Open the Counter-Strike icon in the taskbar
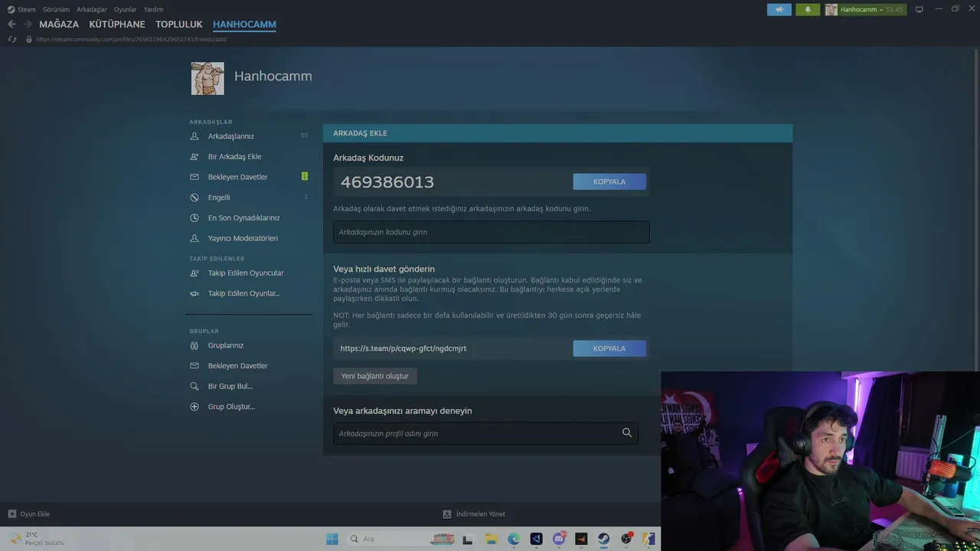Viewport: 980px width, 551px height. [648, 539]
